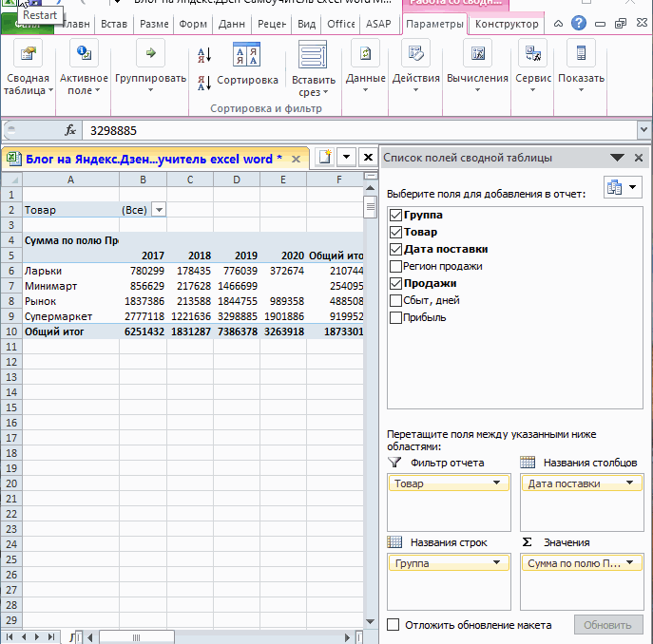The height and width of the screenshot is (644, 653).
Task: Open the ASAP ribbon tab
Action: tap(378, 24)
